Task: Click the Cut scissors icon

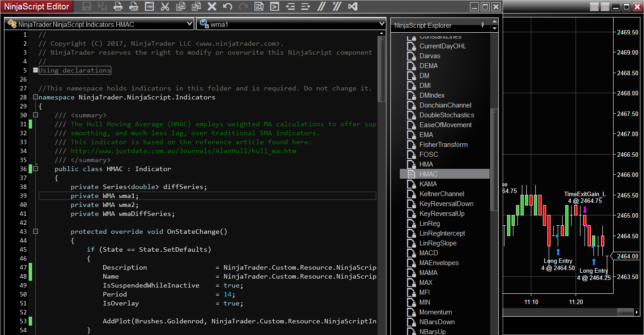Action: point(165,7)
